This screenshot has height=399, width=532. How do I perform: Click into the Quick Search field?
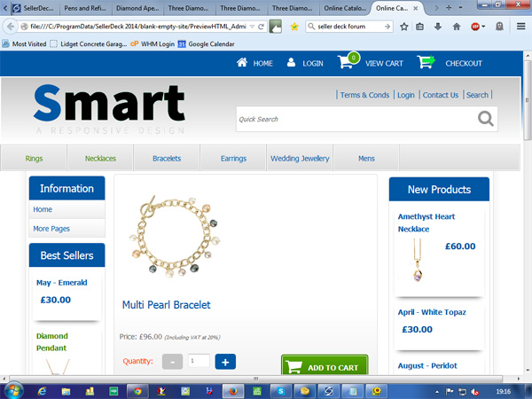356,119
